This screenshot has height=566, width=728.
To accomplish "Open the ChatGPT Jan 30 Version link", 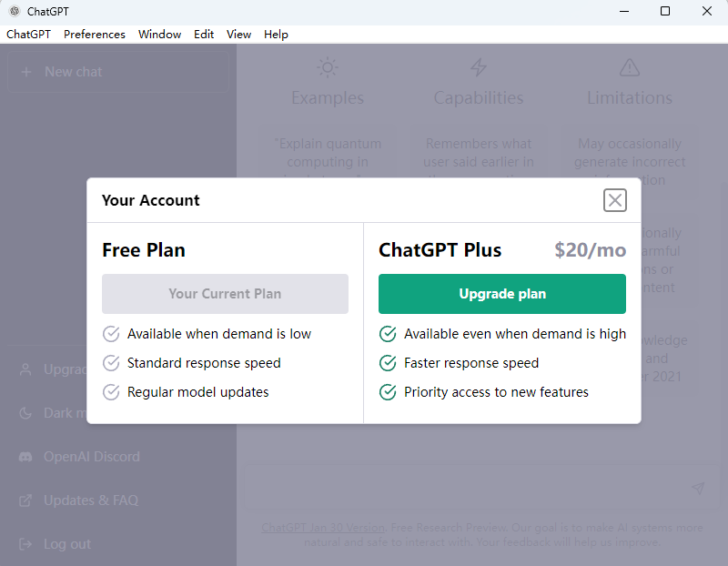I will (x=323, y=528).
